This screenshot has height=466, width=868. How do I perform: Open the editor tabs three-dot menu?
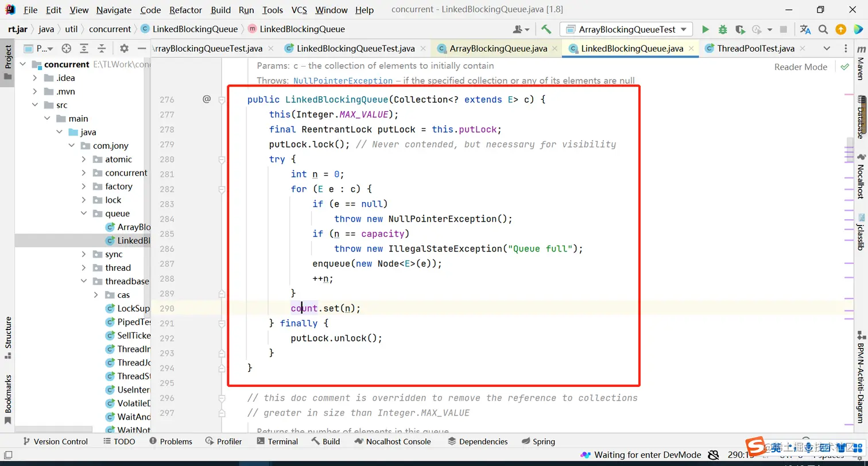pyautogui.click(x=846, y=49)
